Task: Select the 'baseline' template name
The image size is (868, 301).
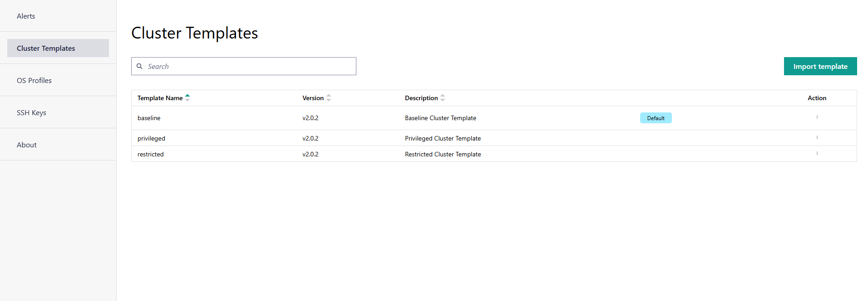Action: pos(149,118)
